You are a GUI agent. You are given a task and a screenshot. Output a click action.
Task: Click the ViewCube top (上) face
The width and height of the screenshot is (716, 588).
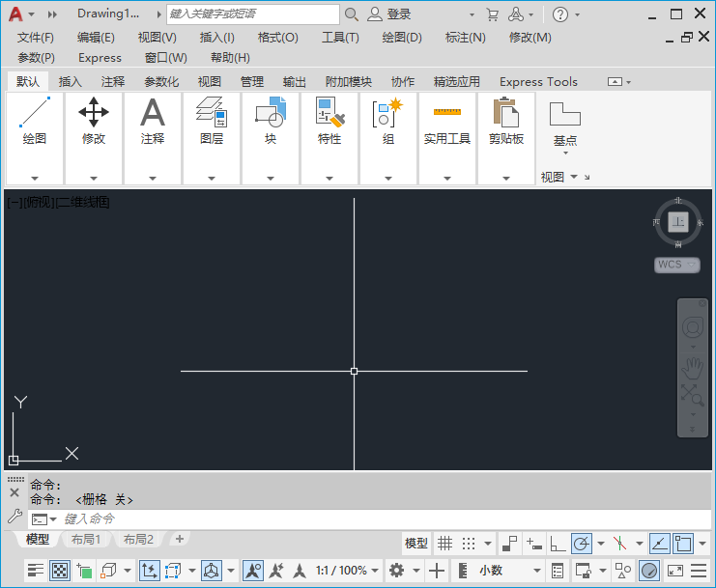tap(678, 222)
